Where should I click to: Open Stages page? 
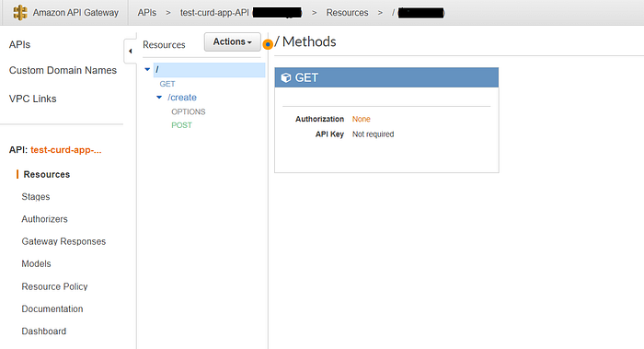pos(36,196)
